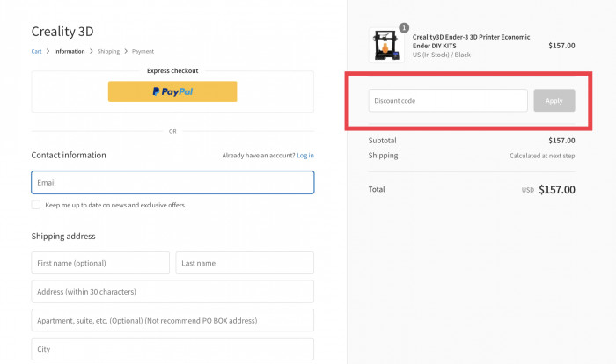Click the PayPal express checkout button
The height and width of the screenshot is (364, 616).
(172, 91)
